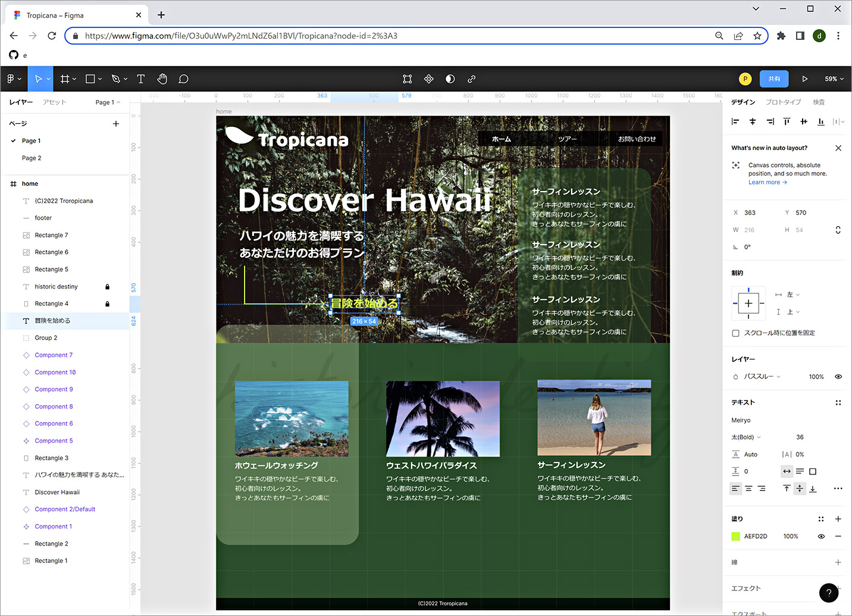The image size is (852, 616).
Task: Select the Text tool in toolbar
Action: point(141,79)
